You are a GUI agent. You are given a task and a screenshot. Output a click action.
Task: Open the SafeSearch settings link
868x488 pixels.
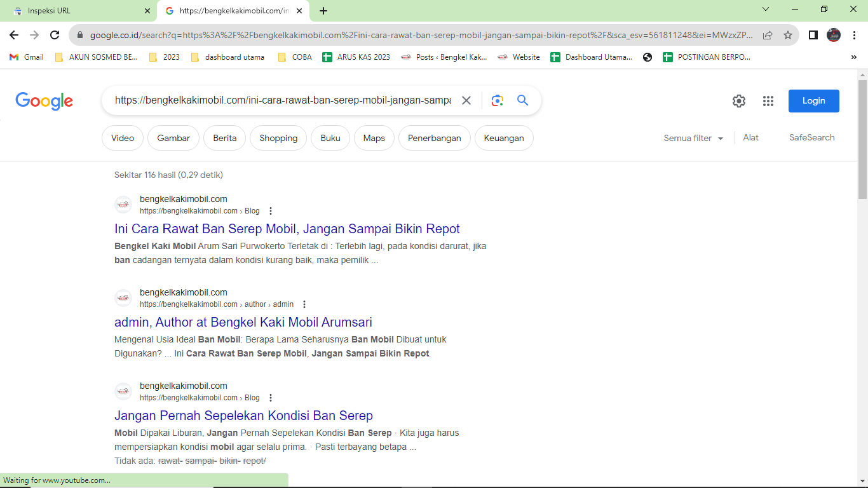(812, 138)
